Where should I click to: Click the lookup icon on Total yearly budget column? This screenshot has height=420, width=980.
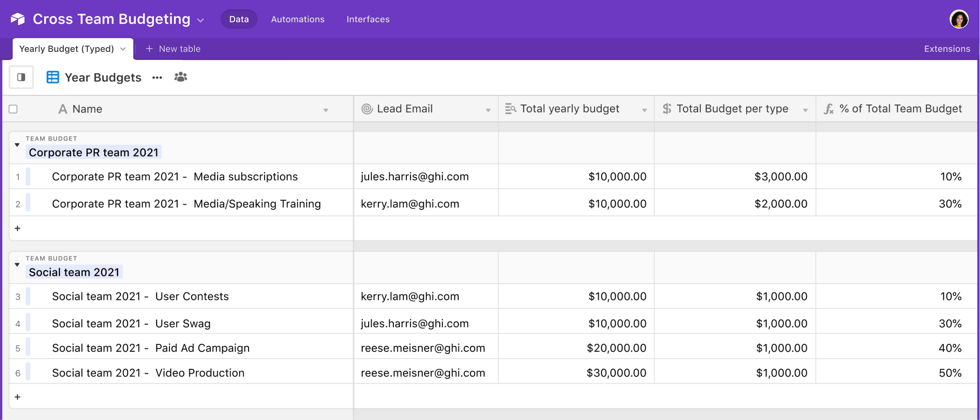pos(510,109)
